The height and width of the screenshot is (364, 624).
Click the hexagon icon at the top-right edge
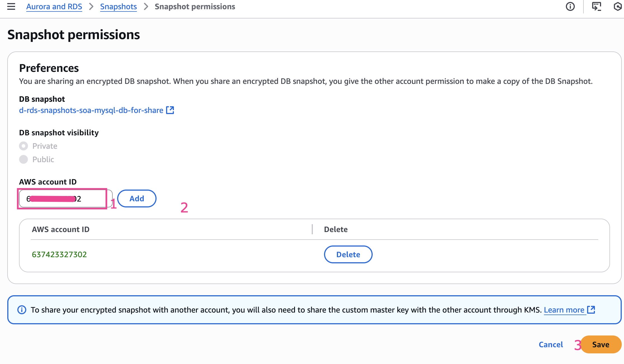click(x=618, y=6)
